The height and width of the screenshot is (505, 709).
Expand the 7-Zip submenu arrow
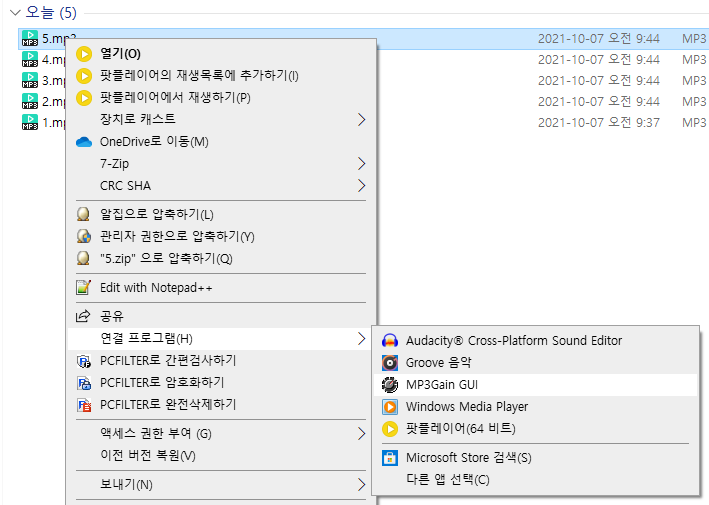pos(361,163)
